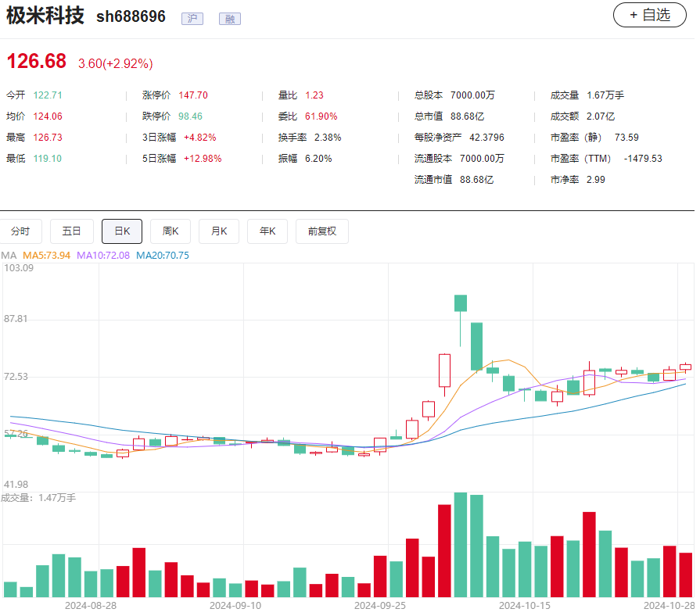Select the 87.81 price axis label
Viewport: 700px width, 616px height.
point(16,319)
